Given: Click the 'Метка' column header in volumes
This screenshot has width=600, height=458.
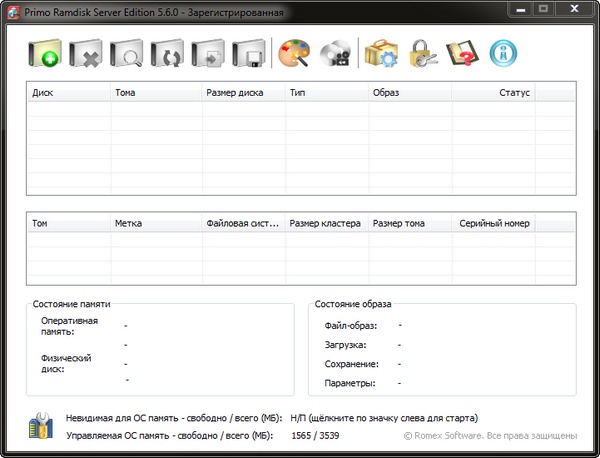Looking at the screenshot, I should [156, 223].
